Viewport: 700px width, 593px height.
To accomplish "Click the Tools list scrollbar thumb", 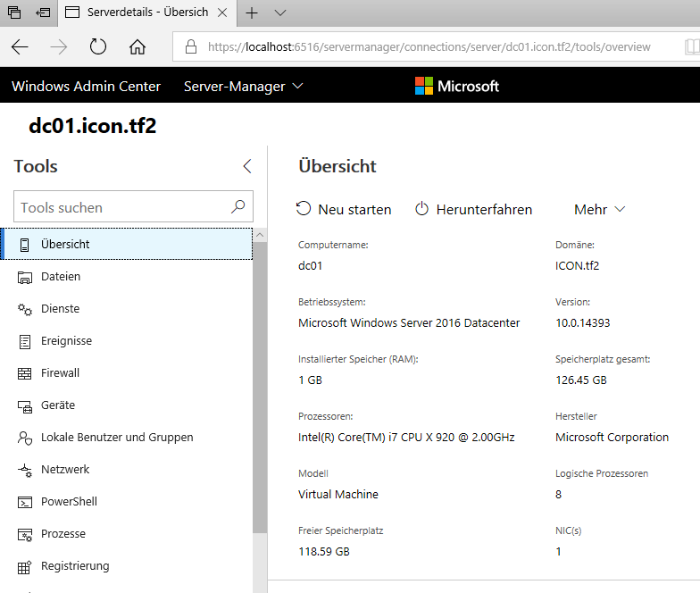I will (260, 388).
